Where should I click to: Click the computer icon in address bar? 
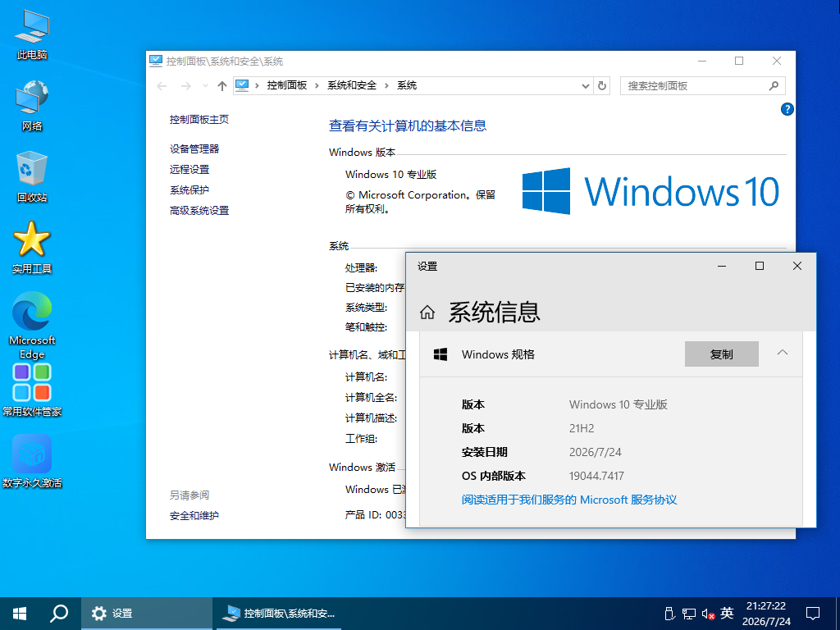point(242,85)
